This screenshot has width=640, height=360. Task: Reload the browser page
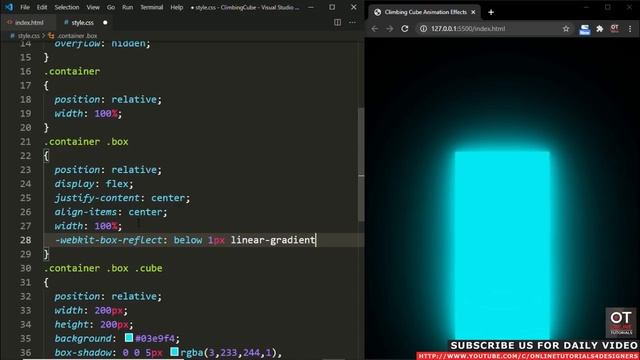404,29
